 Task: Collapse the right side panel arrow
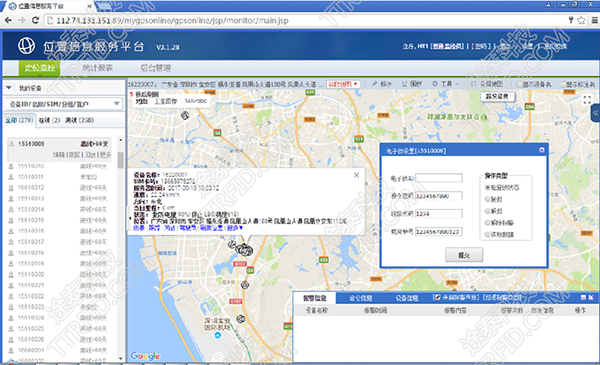pyautogui.click(x=595, y=113)
